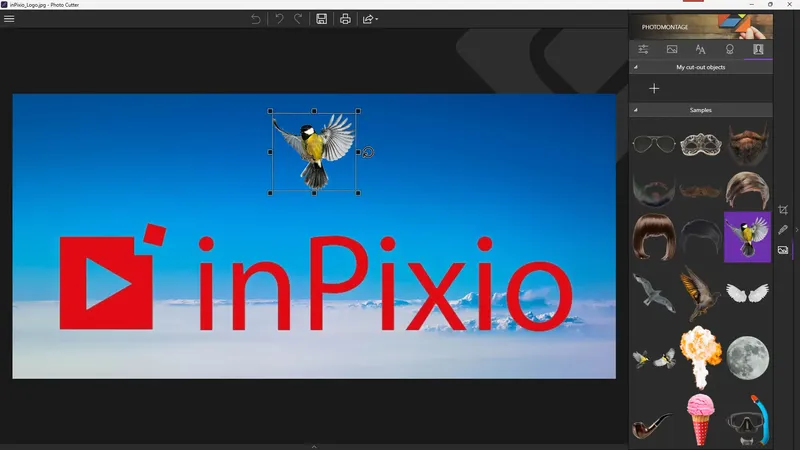The width and height of the screenshot is (800, 450).
Task: Choose the brown bob wig sample
Action: (654, 237)
